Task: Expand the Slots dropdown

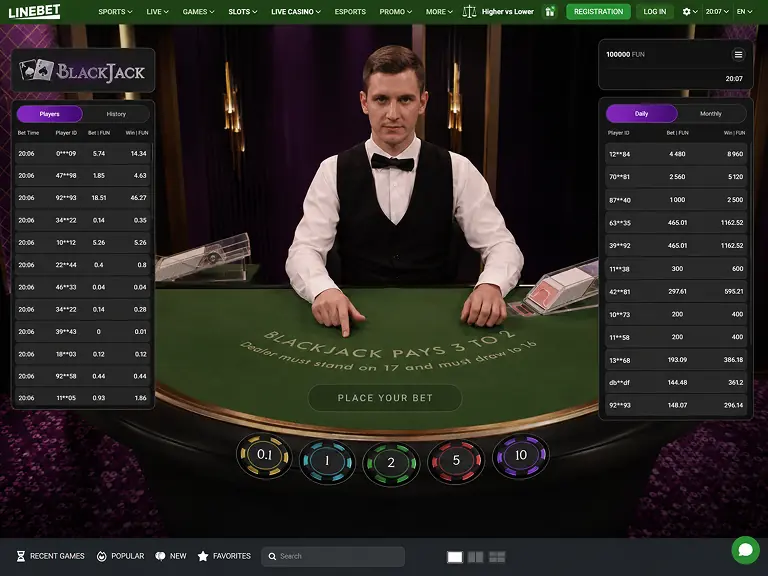Action: (242, 11)
